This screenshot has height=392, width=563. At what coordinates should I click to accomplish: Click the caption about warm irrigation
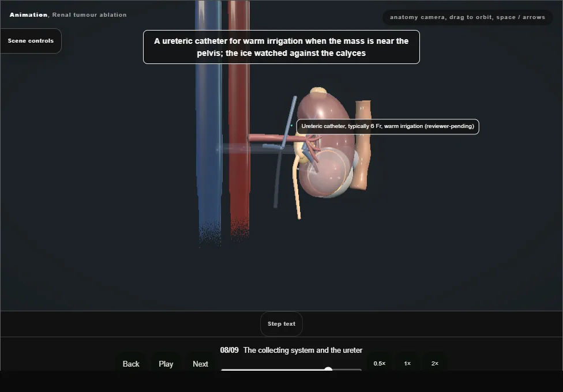coord(281,47)
